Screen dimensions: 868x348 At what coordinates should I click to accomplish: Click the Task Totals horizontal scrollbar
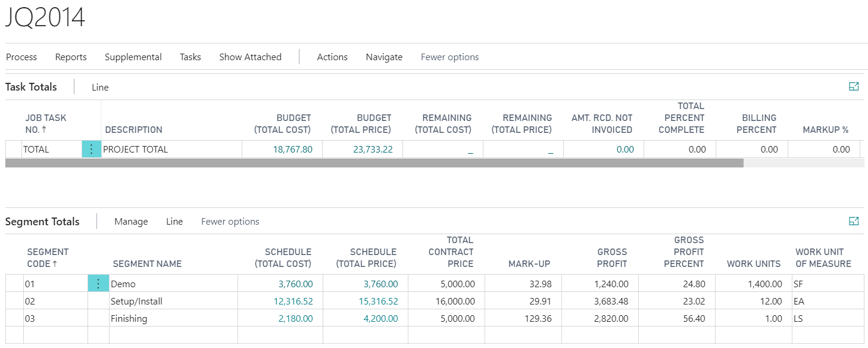tap(375, 161)
